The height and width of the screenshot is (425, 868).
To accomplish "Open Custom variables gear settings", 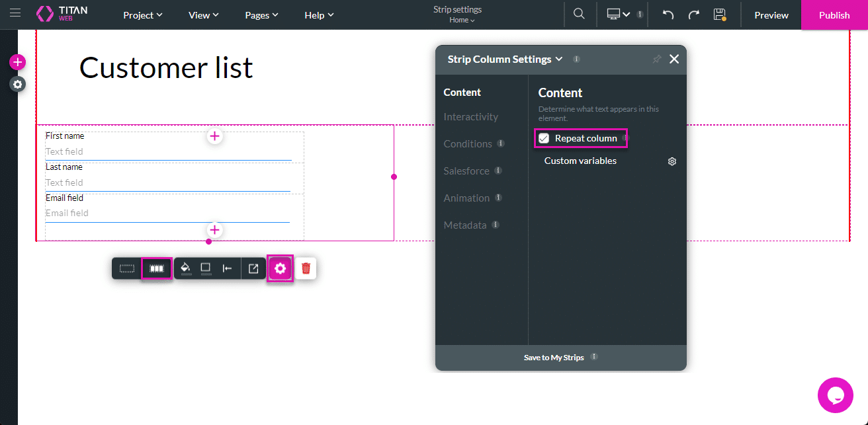I will coord(672,161).
